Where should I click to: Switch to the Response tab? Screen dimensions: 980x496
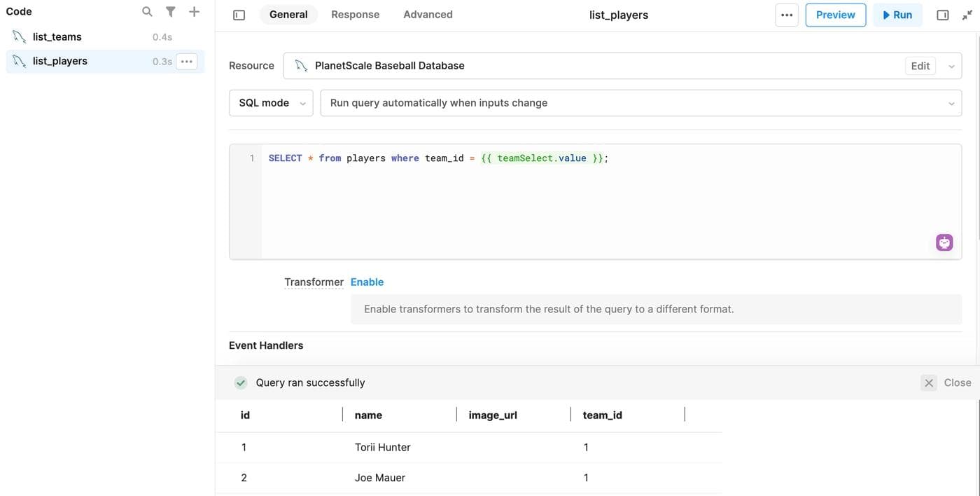pos(355,15)
